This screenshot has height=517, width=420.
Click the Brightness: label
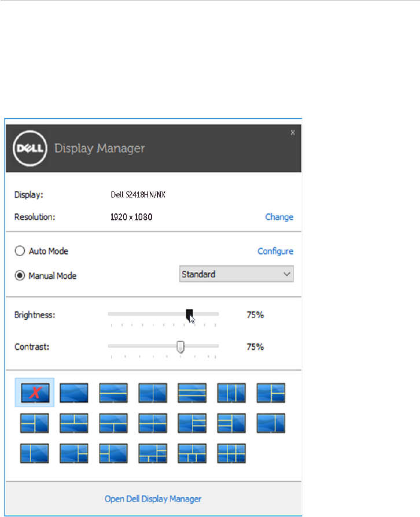[35, 315]
